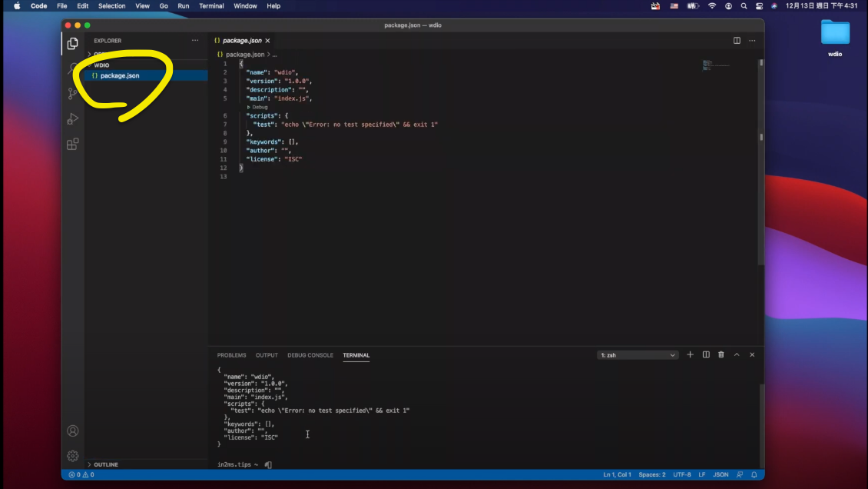Open the Run menu

[184, 6]
